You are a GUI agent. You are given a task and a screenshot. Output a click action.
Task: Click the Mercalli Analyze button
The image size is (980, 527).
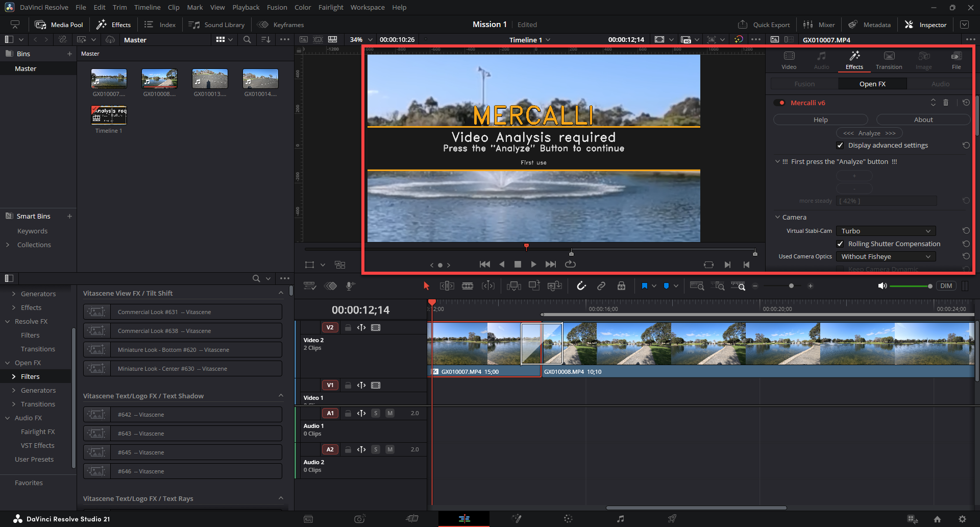pyautogui.click(x=869, y=133)
